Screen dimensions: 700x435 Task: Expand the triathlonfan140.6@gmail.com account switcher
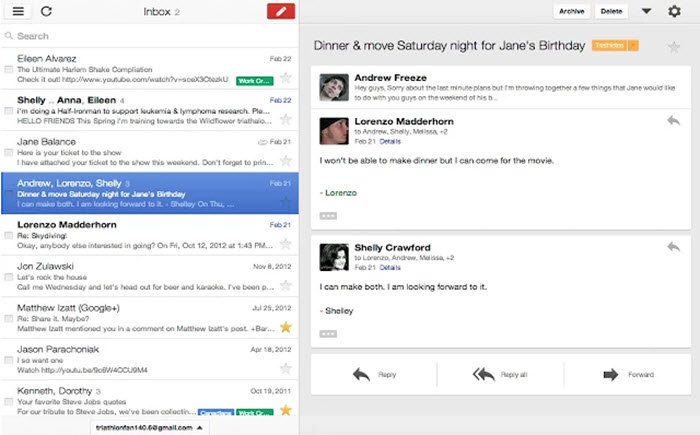(150, 427)
